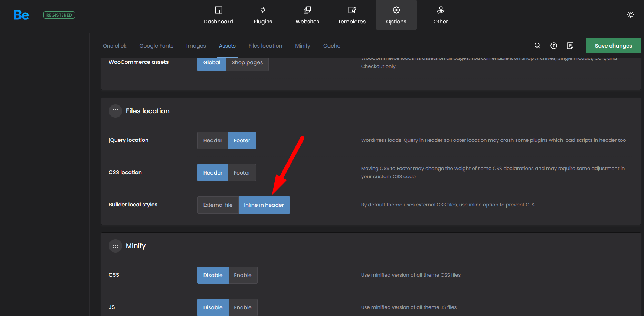Click the Files location section drag icon

tap(115, 111)
